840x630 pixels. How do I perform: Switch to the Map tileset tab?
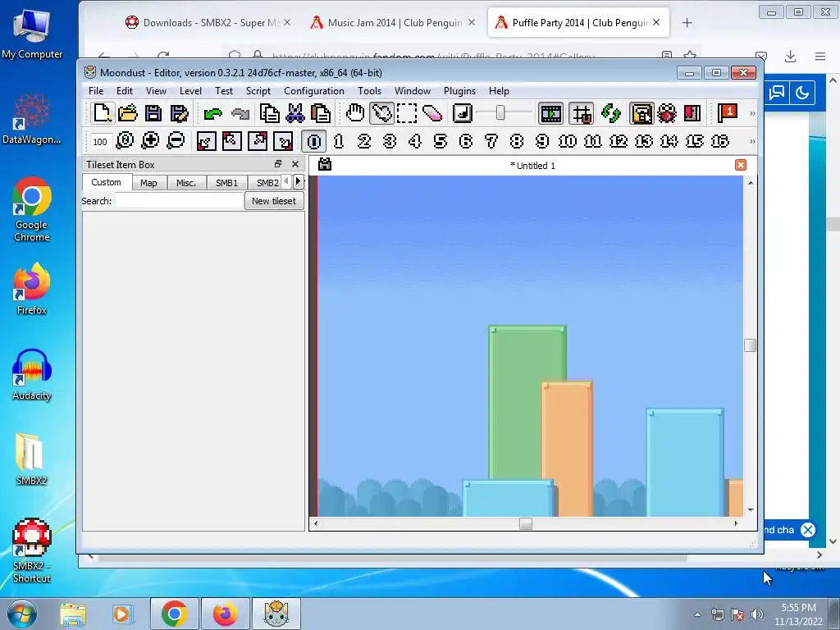click(x=148, y=183)
